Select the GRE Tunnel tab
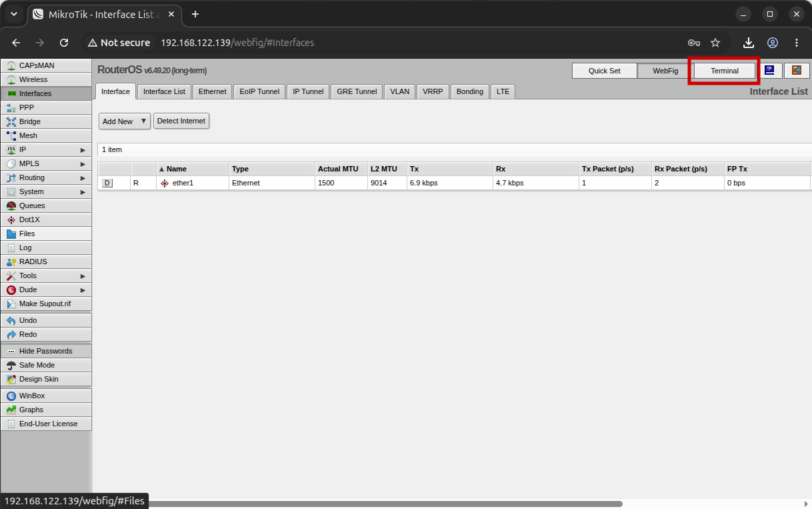Viewport: 812px width, 509px height. [x=357, y=91]
